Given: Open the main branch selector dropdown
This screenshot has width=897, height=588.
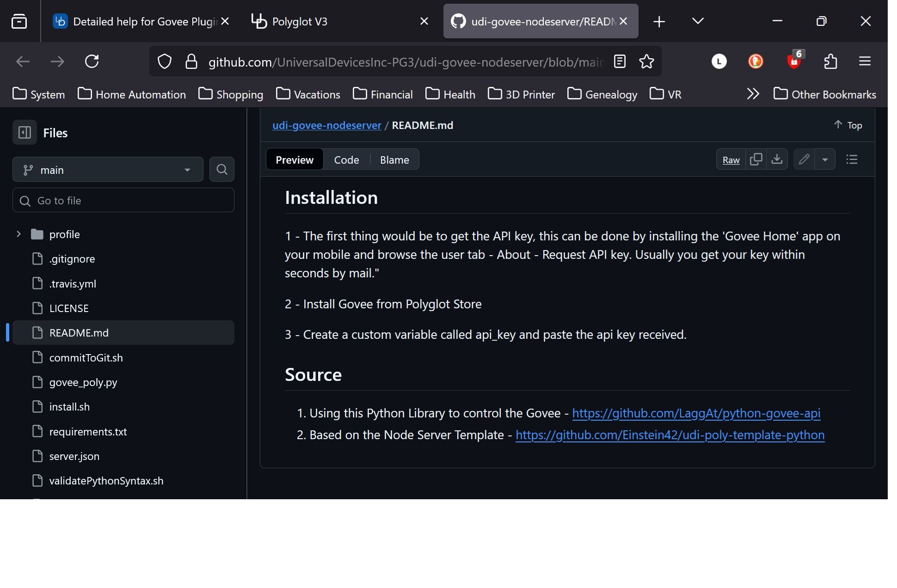Looking at the screenshot, I should tap(108, 170).
